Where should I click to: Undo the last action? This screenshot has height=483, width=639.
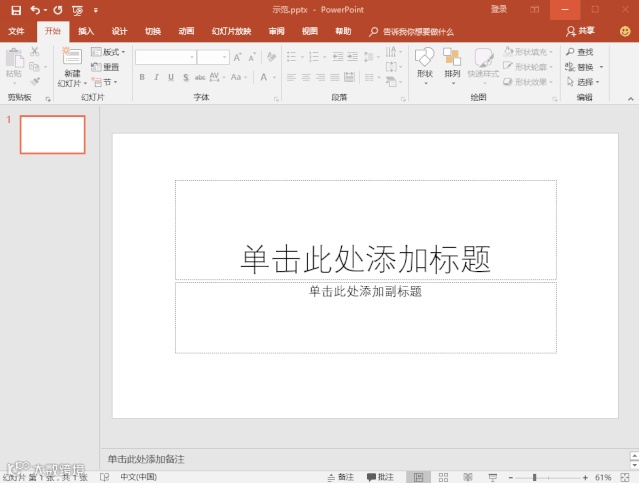[35, 10]
